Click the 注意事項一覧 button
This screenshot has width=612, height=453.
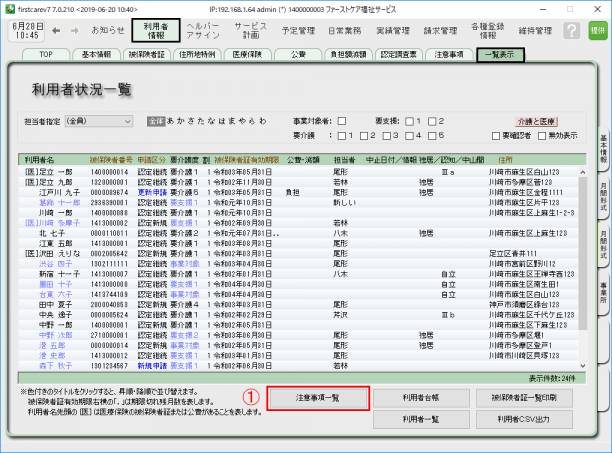point(318,398)
